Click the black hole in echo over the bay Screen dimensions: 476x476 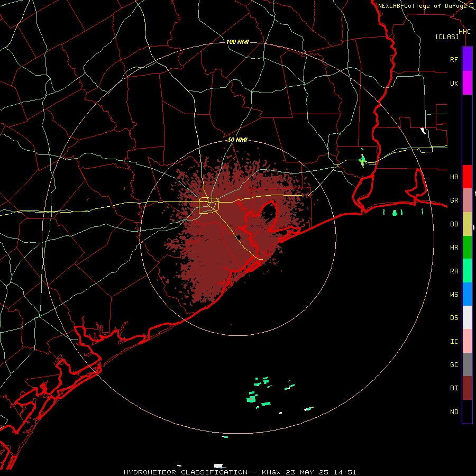click(x=268, y=211)
